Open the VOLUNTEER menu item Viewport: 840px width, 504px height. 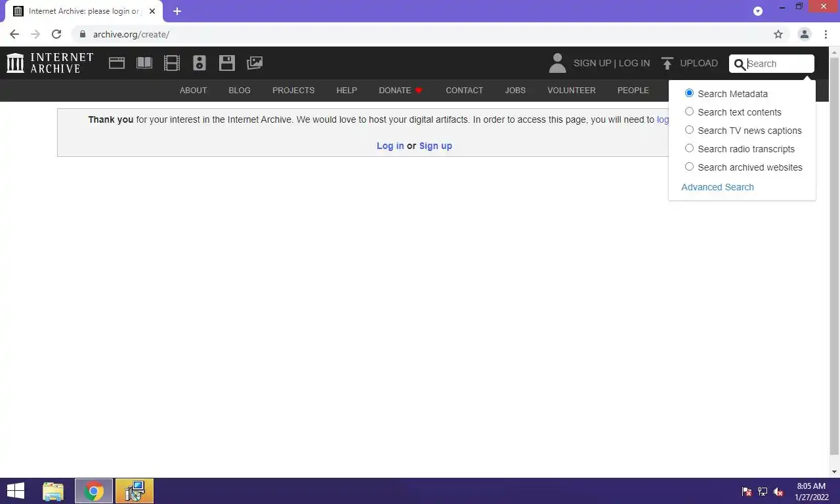click(x=572, y=91)
